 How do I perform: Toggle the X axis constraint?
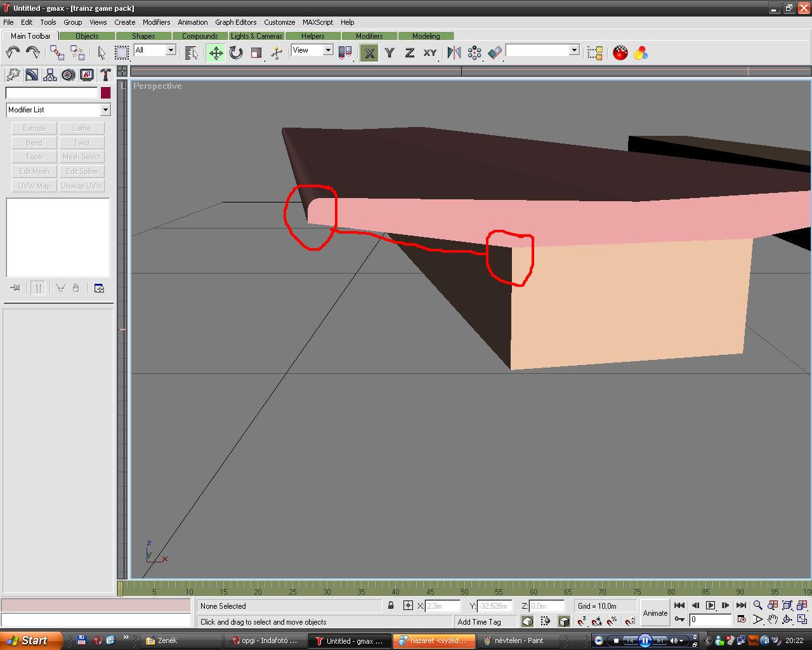(369, 53)
